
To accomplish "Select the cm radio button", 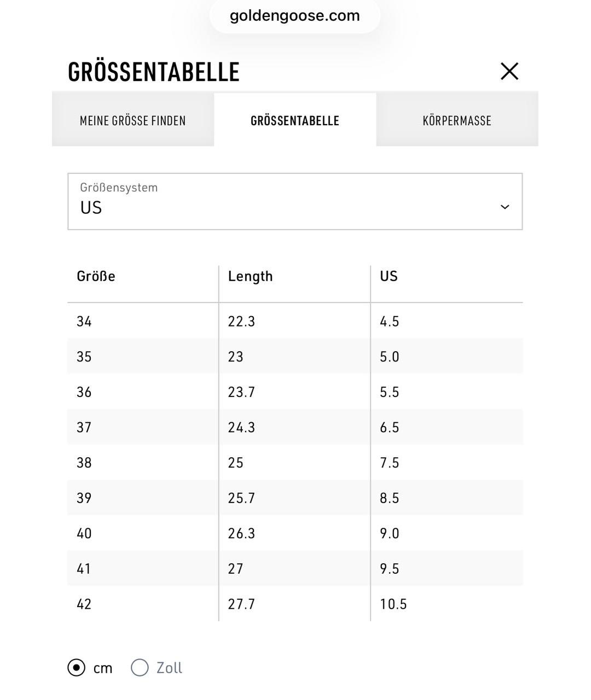I will [x=77, y=668].
